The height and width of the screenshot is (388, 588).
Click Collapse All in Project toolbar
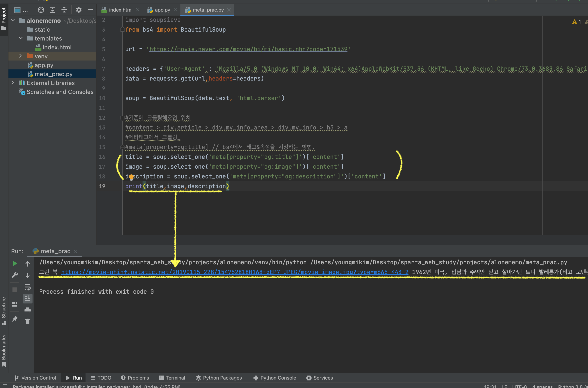point(64,10)
